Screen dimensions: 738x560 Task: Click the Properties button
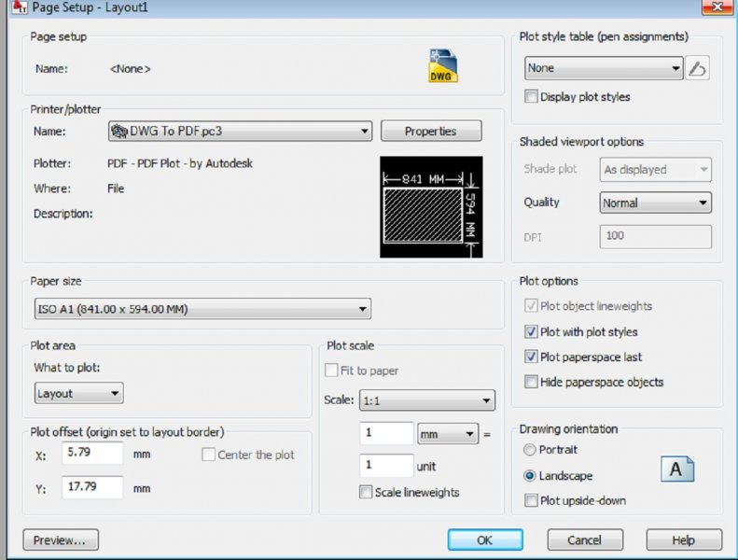tap(431, 131)
